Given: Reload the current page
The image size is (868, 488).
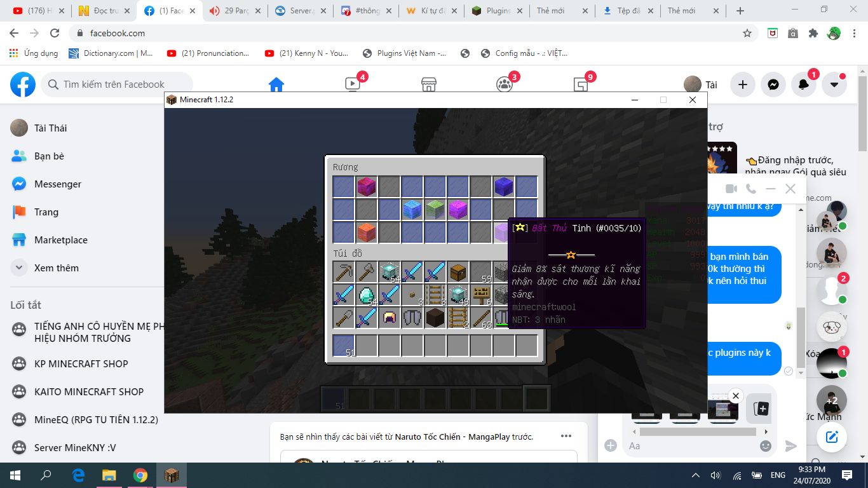Looking at the screenshot, I should pyautogui.click(x=55, y=33).
